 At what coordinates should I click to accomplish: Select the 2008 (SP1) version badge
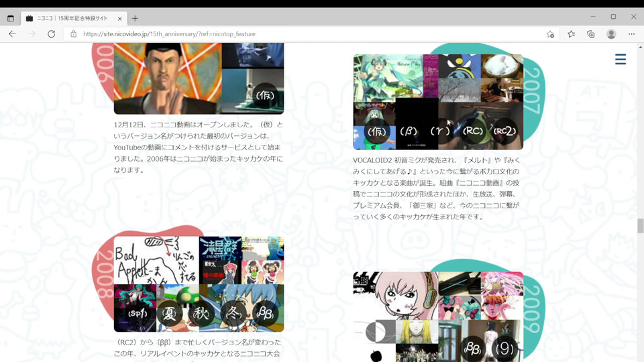click(x=138, y=314)
